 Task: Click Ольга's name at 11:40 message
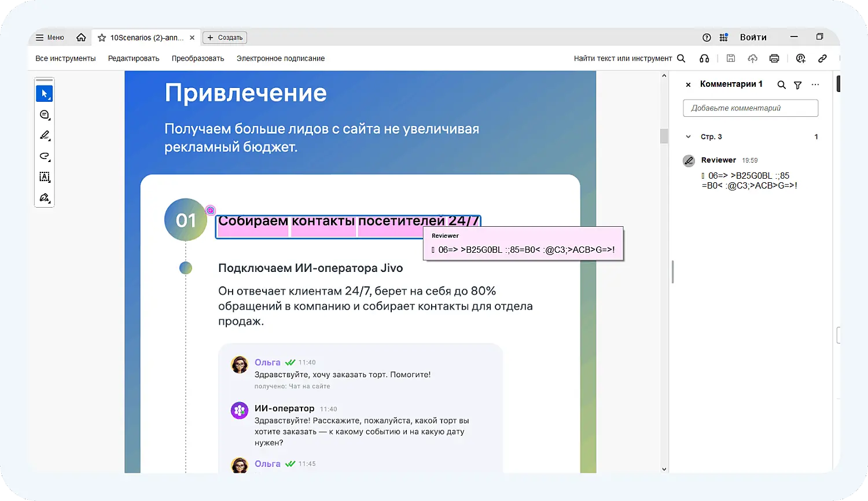click(267, 362)
